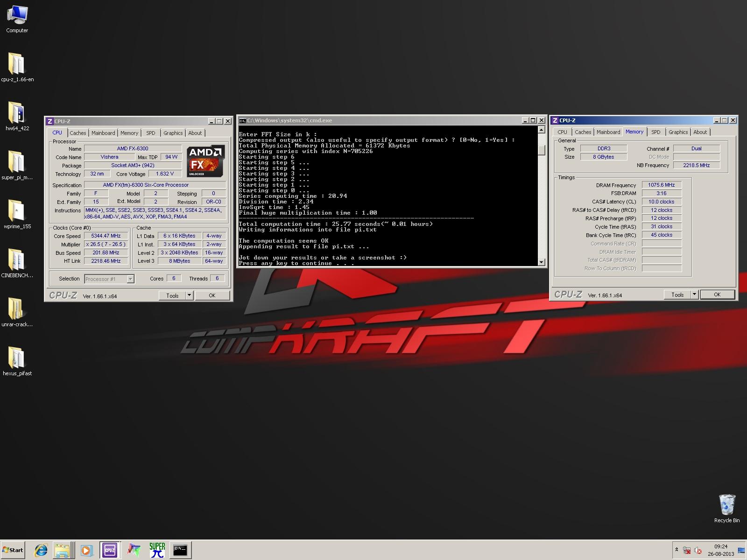This screenshot has height=560, width=747.
Task: Click Tools button in left CPU-Z
Action: point(172,295)
